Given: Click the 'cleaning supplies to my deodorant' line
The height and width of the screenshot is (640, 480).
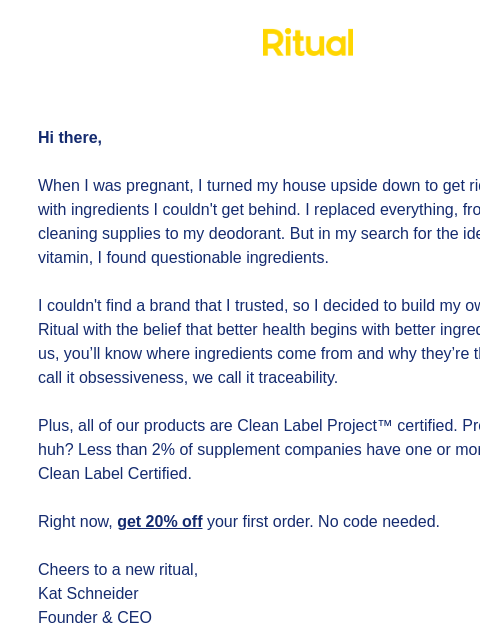Looking at the screenshot, I should [259, 233].
